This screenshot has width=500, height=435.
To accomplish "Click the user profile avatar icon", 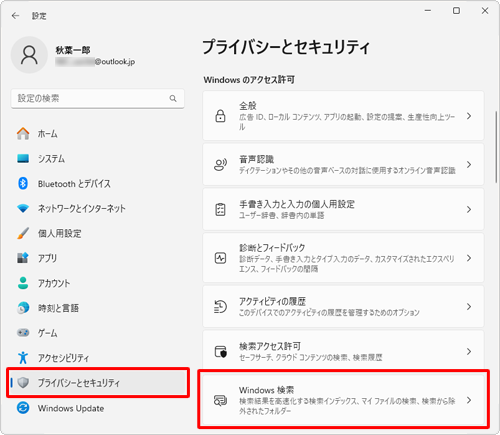I will [29, 55].
